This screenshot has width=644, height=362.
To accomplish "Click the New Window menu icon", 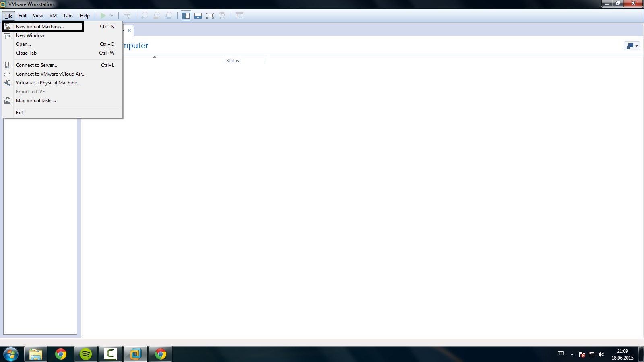I will 7,35.
